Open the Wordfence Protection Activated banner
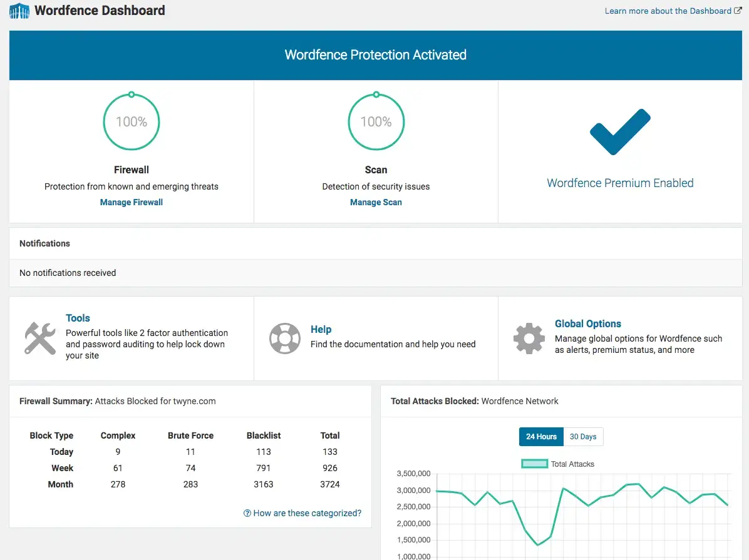The image size is (749, 560). coord(374,54)
